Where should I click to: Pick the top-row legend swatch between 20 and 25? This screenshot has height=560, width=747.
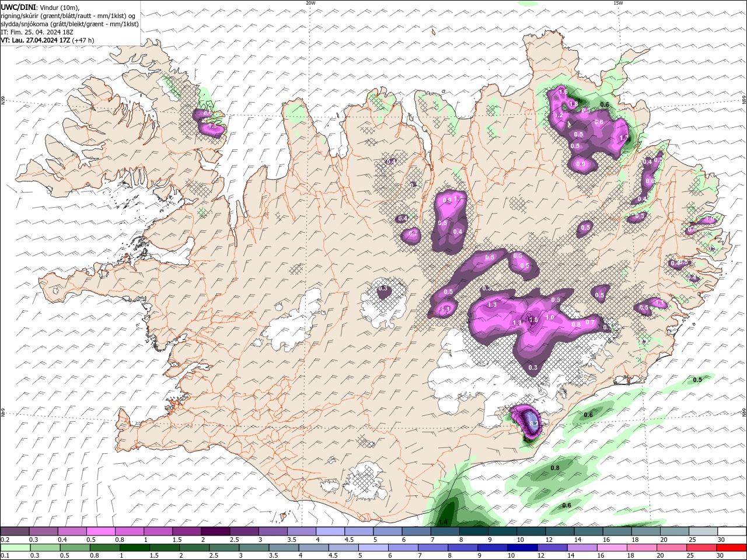point(674,531)
